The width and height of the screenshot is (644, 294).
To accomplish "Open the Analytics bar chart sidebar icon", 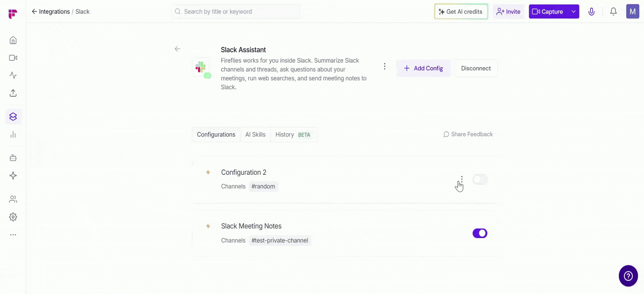I will click(x=13, y=135).
